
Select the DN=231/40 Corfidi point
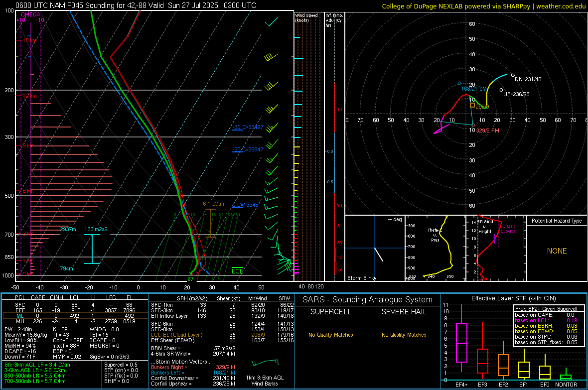click(x=513, y=75)
